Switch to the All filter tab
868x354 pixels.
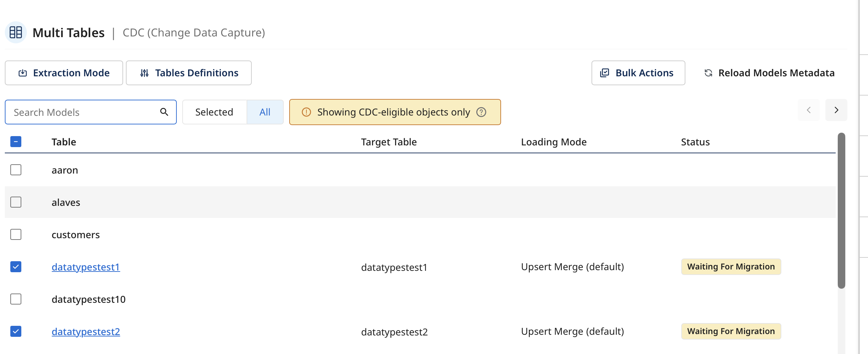pos(265,112)
